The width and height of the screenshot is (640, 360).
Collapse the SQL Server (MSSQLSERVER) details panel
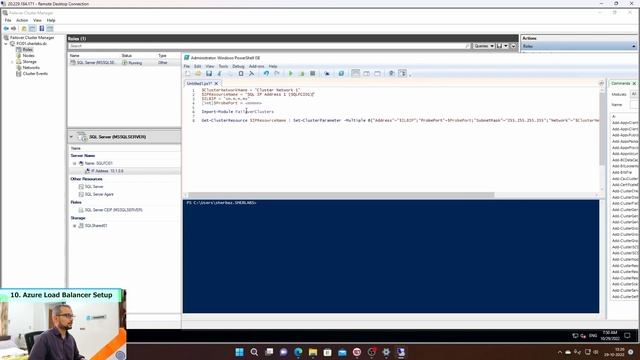point(71,137)
